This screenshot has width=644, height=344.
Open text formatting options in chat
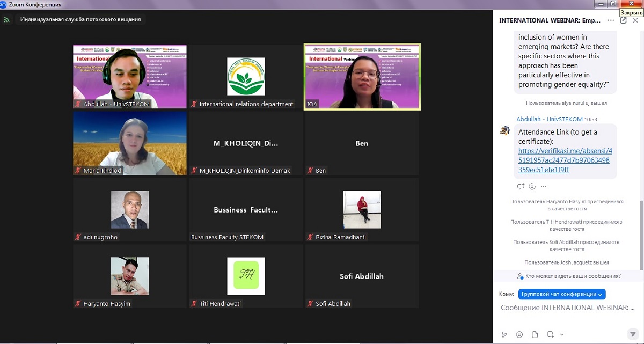503,334
